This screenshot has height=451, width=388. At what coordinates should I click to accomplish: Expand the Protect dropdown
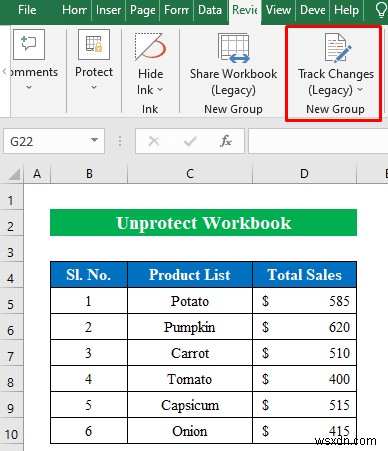pos(94,88)
